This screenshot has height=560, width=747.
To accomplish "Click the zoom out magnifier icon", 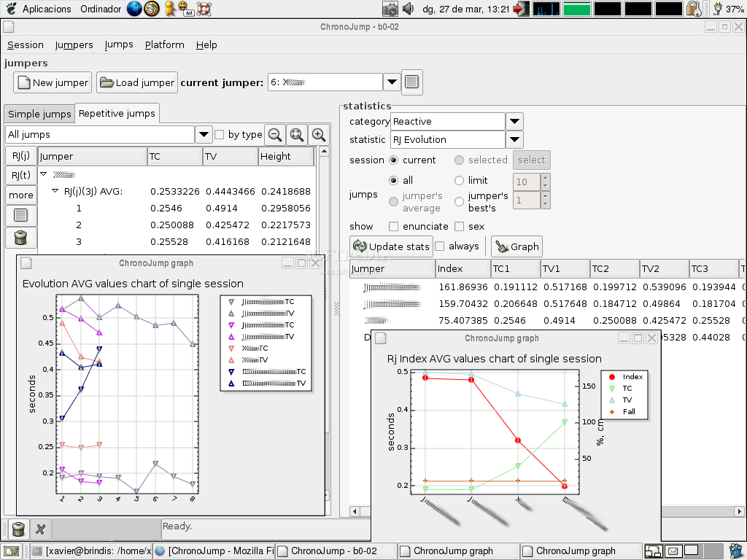I will 275,135.
